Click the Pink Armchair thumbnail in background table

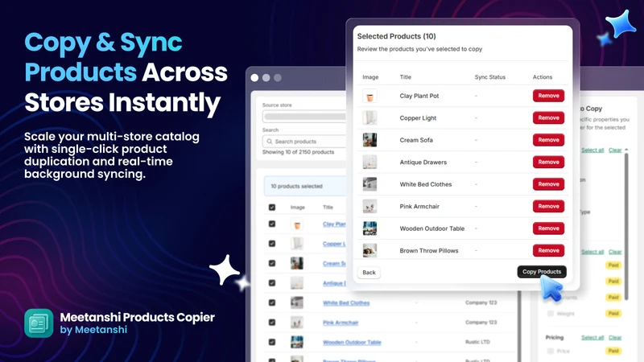coord(297,323)
